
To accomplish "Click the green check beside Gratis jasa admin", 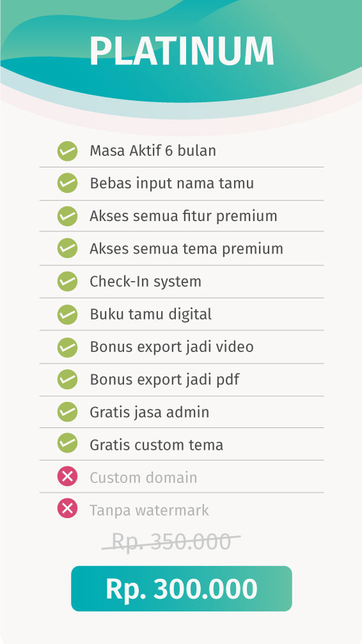I will point(67,412).
